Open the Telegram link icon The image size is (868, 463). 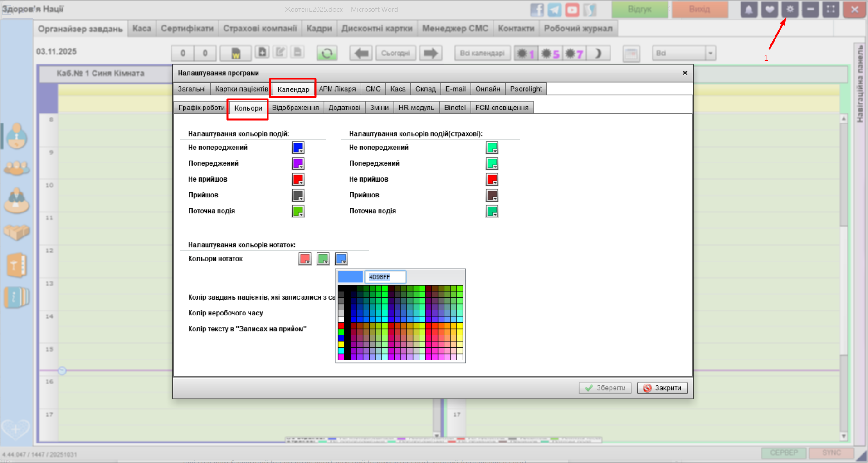(x=554, y=10)
